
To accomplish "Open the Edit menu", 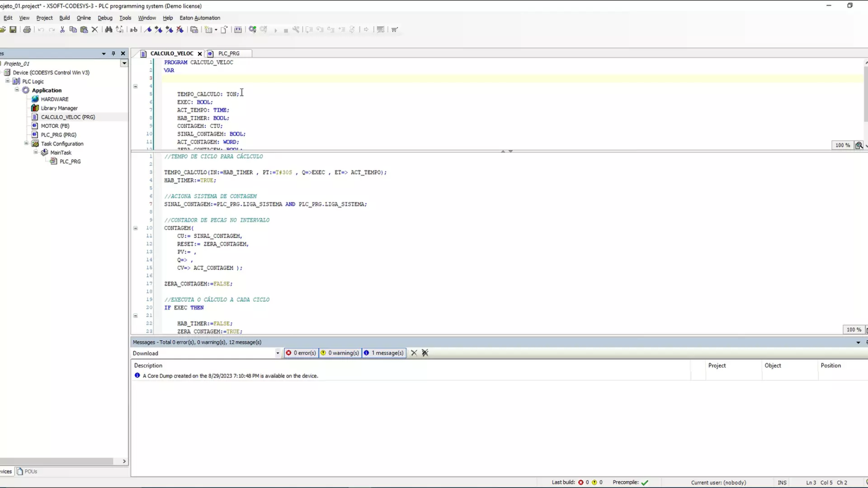I will [x=8, y=18].
